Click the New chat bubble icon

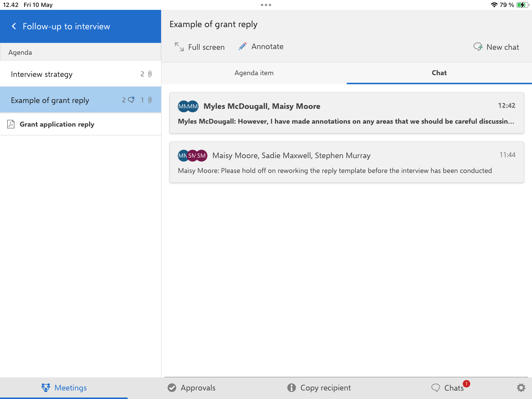click(478, 47)
